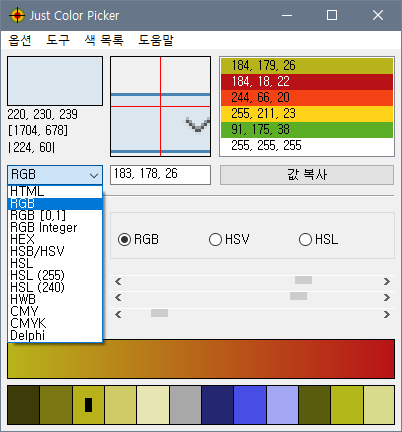Image resolution: width=402 pixels, height=432 pixels.
Task: Click the second slider thumb
Action: pyautogui.click(x=298, y=296)
